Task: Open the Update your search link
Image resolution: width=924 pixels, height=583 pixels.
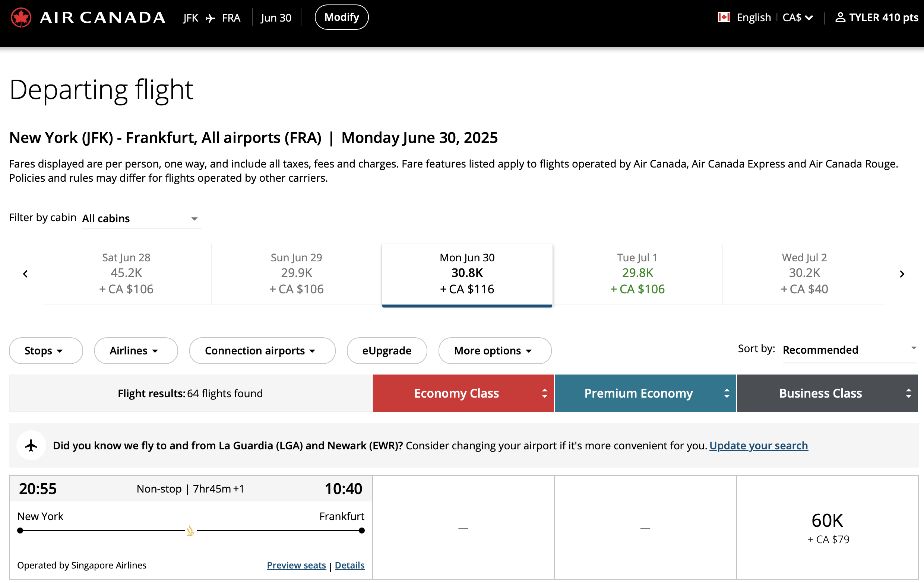Action: click(759, 445)
